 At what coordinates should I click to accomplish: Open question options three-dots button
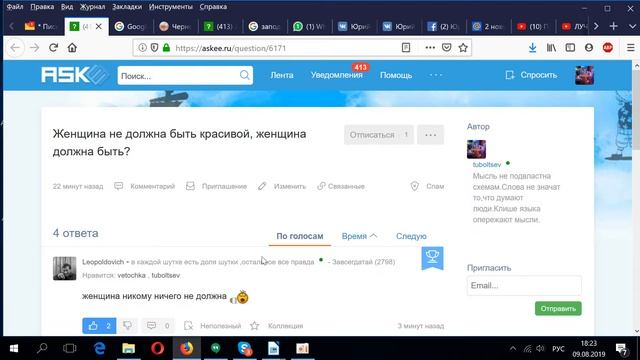(431, 135)
